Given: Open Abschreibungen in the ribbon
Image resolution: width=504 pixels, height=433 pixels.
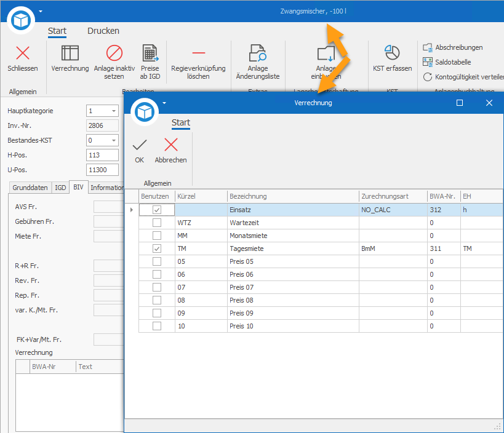Looking at the screenshot, I should [452, 47].
